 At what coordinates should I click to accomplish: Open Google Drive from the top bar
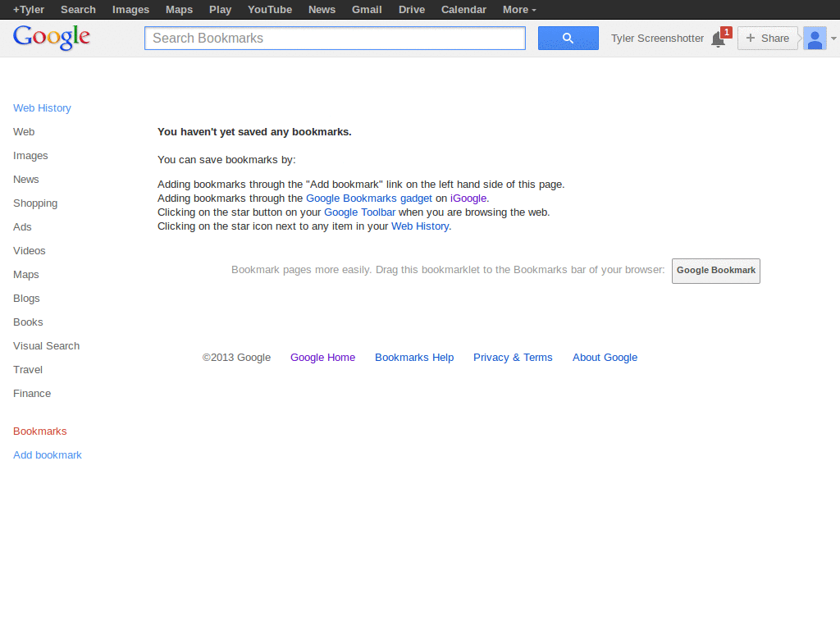point(411,9)
